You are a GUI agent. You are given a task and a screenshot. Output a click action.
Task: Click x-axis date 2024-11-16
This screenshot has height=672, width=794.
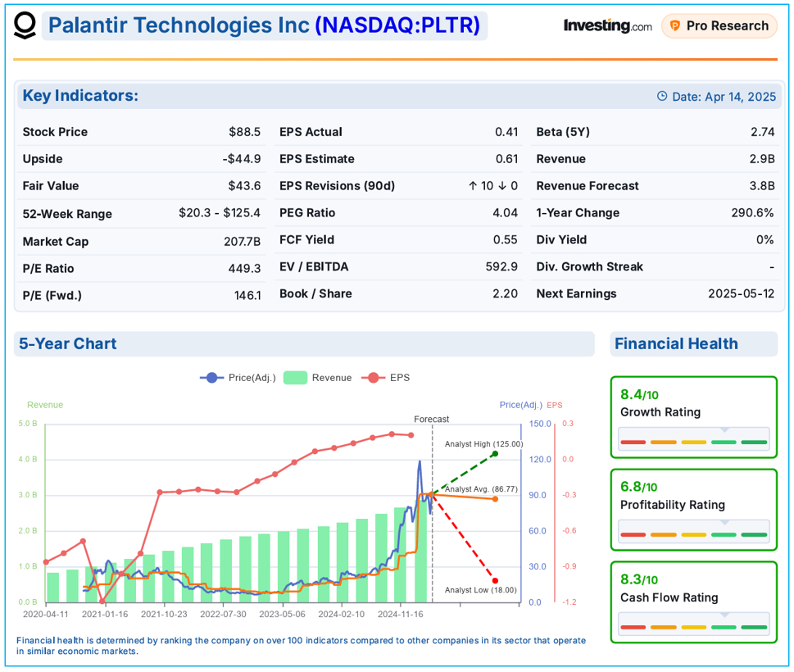tap(401, 615)
